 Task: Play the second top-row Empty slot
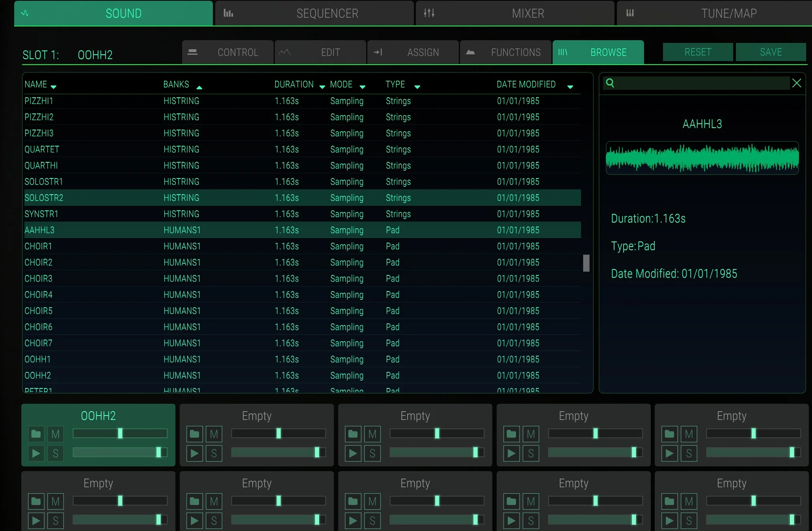click(x=194, y=453)
